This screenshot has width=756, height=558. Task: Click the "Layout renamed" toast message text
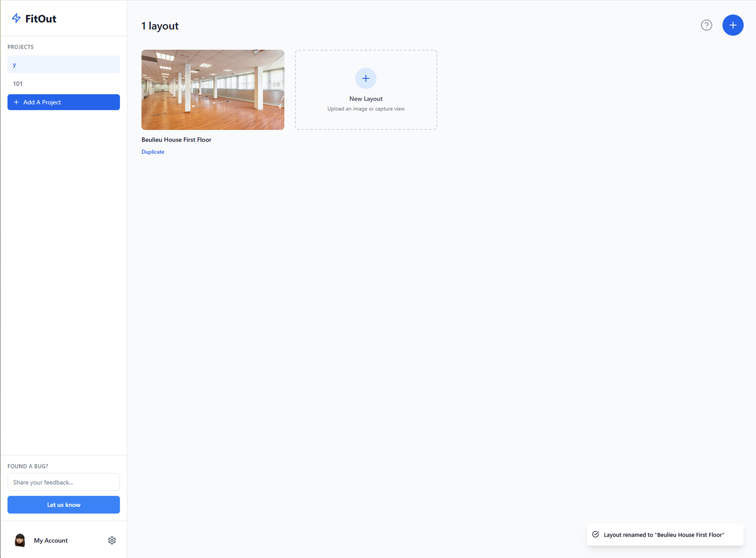[663, 535]
